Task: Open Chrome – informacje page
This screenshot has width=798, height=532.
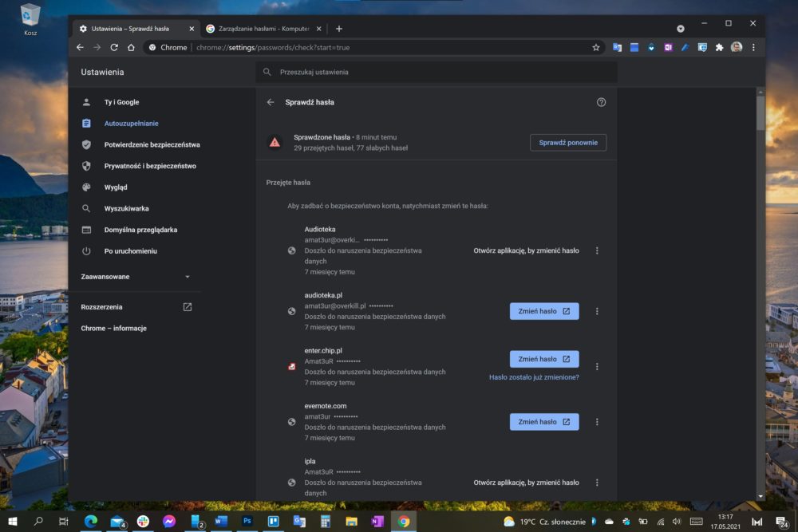Action: pos(113,329)
